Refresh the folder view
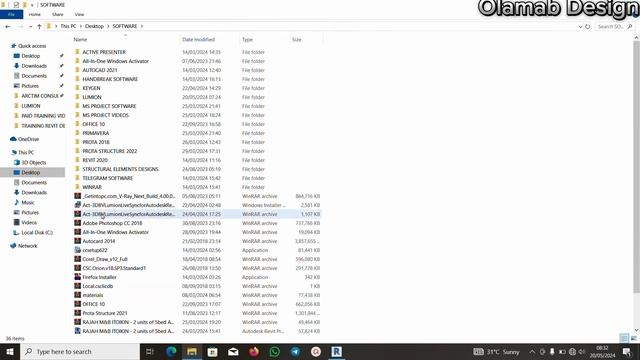Image resolution: width=640 pixels, height=360 pixels. [x=588, y=27]
